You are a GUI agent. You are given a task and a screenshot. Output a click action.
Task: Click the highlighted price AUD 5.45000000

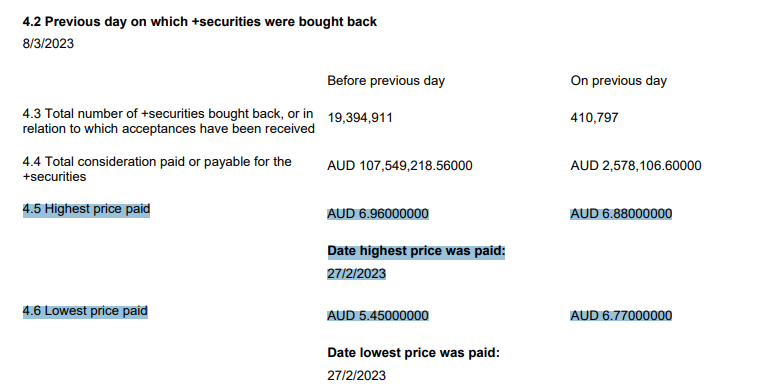[378, 316]
